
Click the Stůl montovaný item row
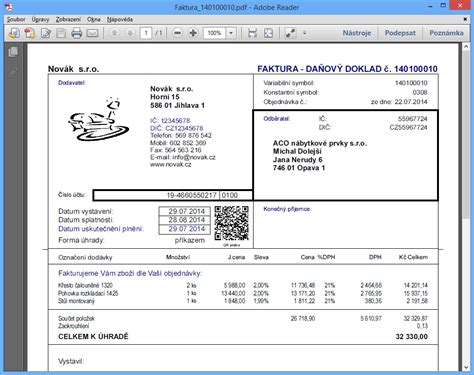pyautogui.click(x=243, y=301)
